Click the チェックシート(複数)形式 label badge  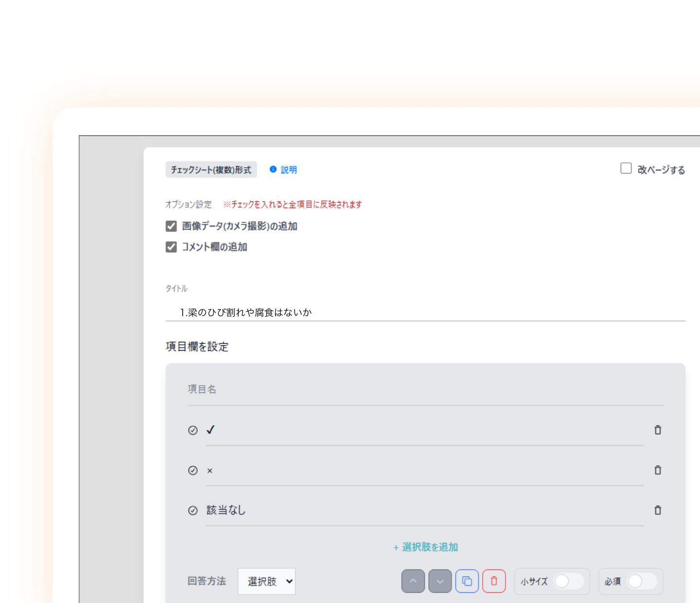point(211,170)
